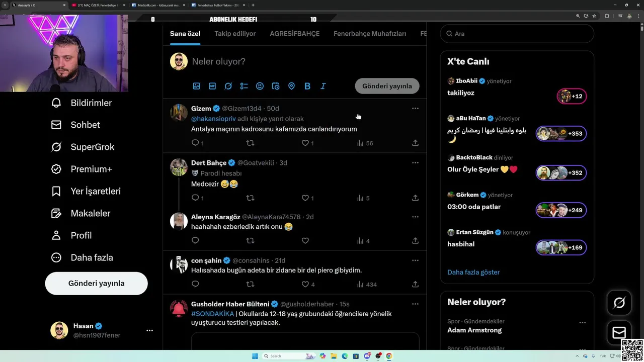This screenshot has height=362, width=644.
Task: Reply to Dert Bahçe's post
Action: [196, 198]
